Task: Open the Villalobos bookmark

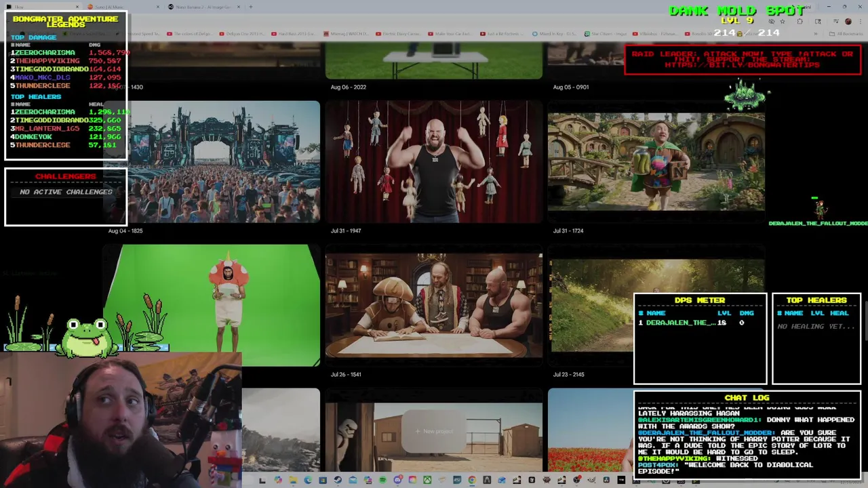Action: pyautogui.click(x=655, y=34)
